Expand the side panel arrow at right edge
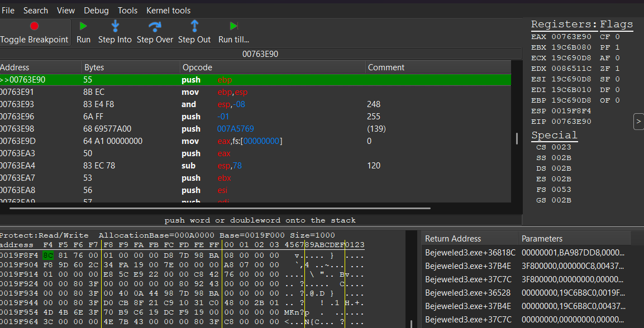This screenshot has height=328, width=644. [x=638, y=122]
